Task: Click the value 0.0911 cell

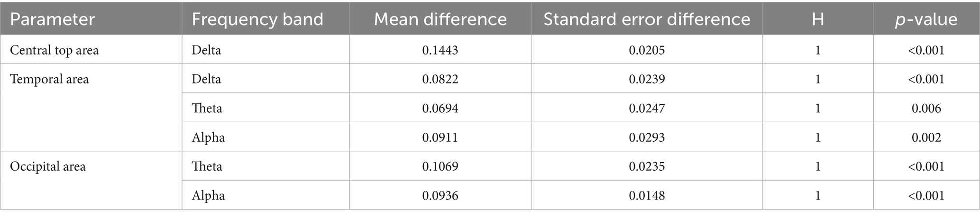Action: 440,137
